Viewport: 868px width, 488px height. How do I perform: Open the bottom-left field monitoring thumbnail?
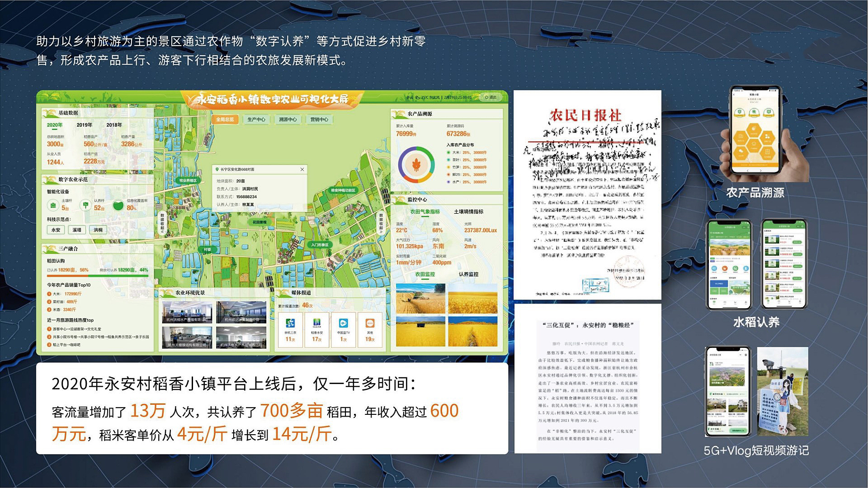click(x=420, y=331)
